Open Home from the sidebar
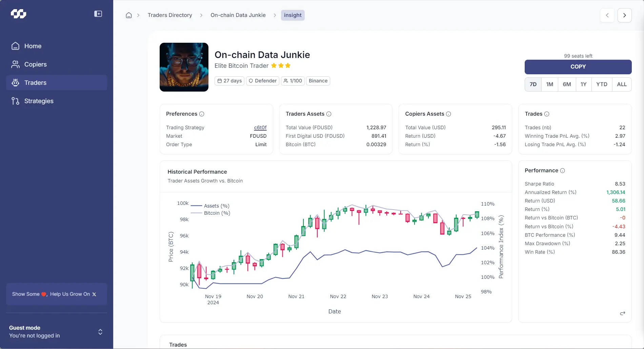The image size is (644, 349). [x=33, y=46]
